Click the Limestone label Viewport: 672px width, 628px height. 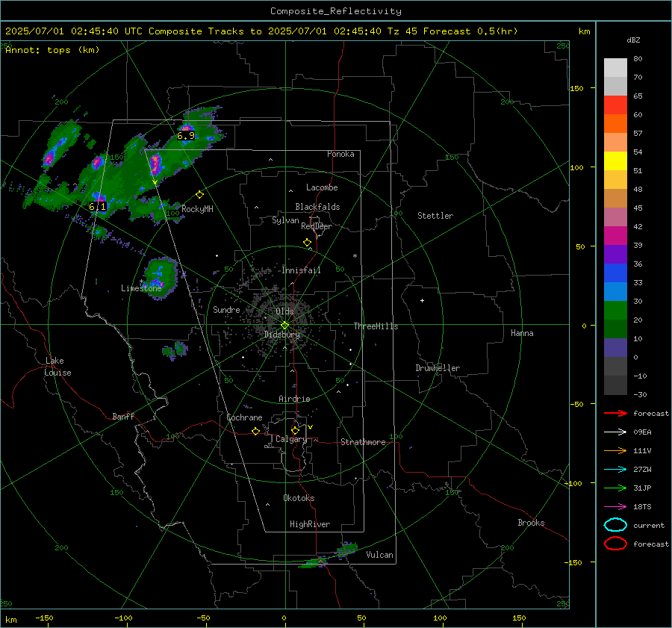click(141, 288)
